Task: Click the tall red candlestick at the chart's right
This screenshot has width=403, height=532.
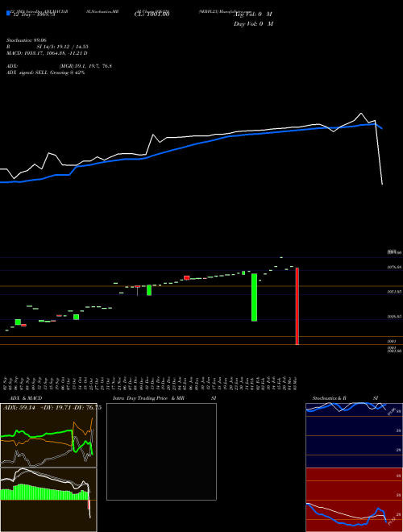Action: (x=297, y=306)
